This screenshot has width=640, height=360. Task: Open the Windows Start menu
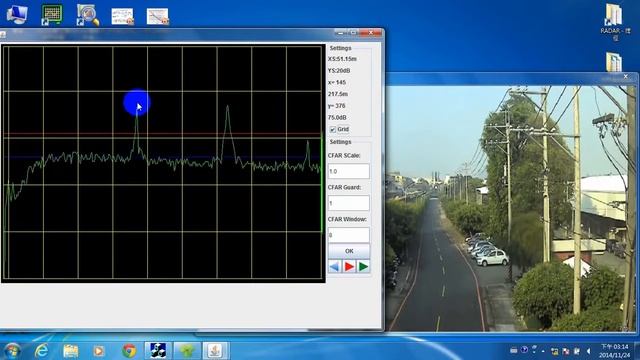click(x=12, y=351)
